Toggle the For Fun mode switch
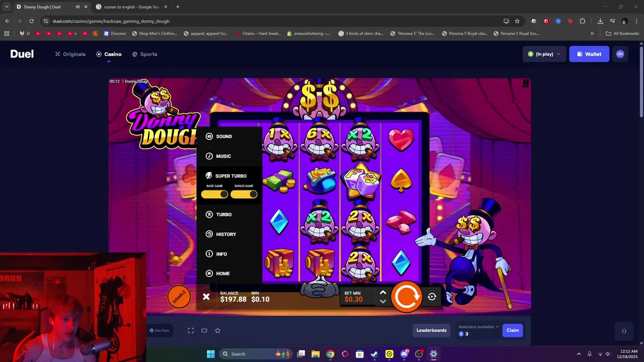 tap(159, 330)
